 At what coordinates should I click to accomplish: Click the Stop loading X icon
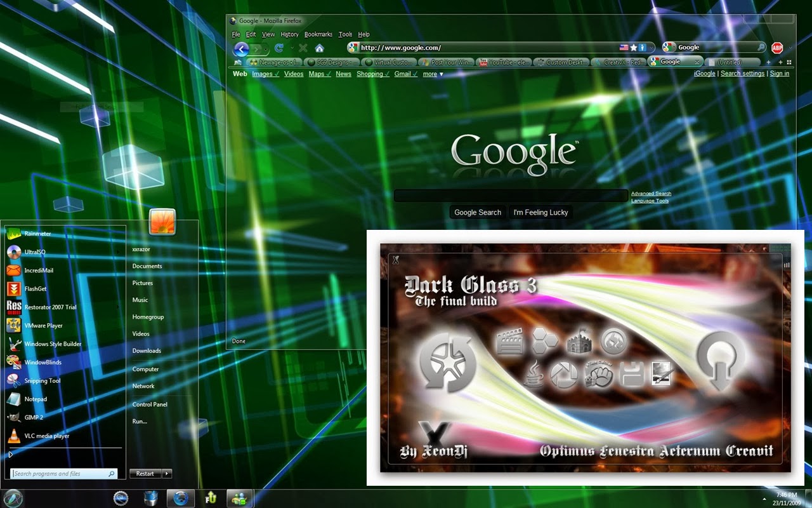click(x=303, y=48)
